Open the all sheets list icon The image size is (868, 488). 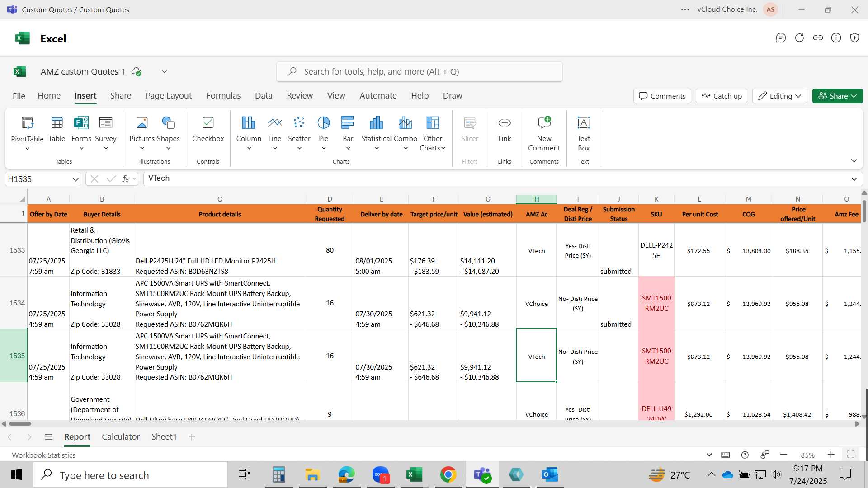point(49,437)
